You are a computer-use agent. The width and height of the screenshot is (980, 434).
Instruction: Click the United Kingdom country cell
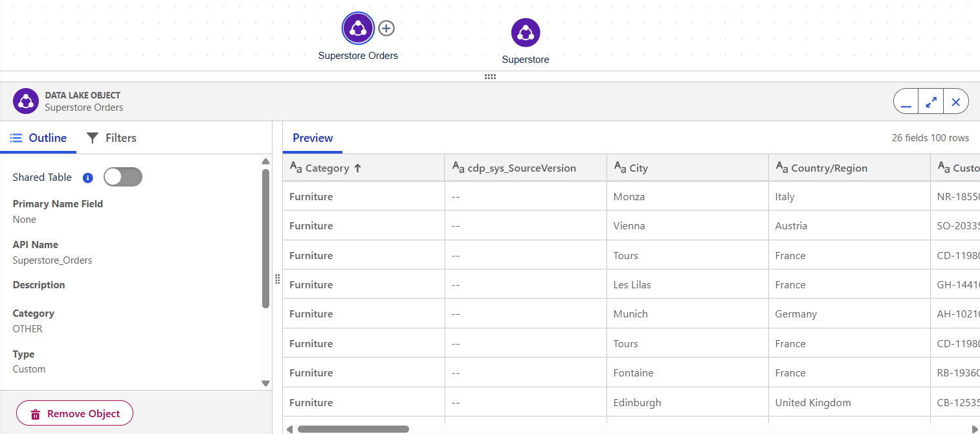[x=849, y=402]
